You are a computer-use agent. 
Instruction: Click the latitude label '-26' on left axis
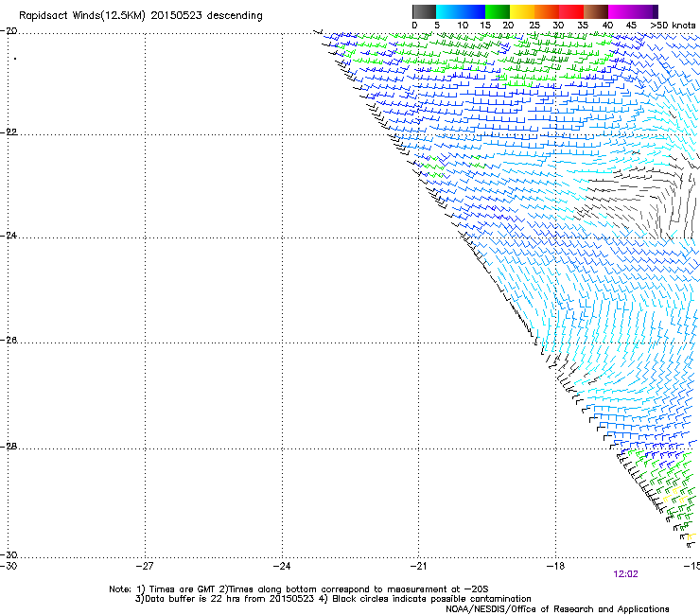click(x=9, y=341)
